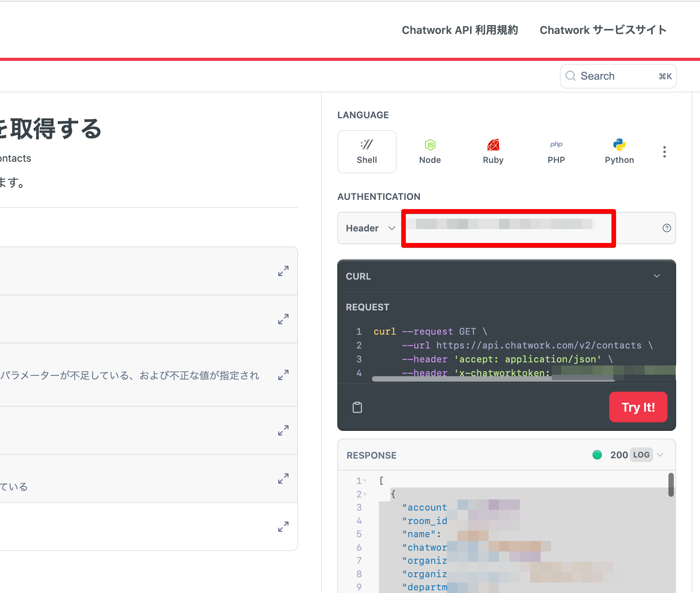
Task: Open Chatwork API 利用規約 link
Action: [460, 30]
